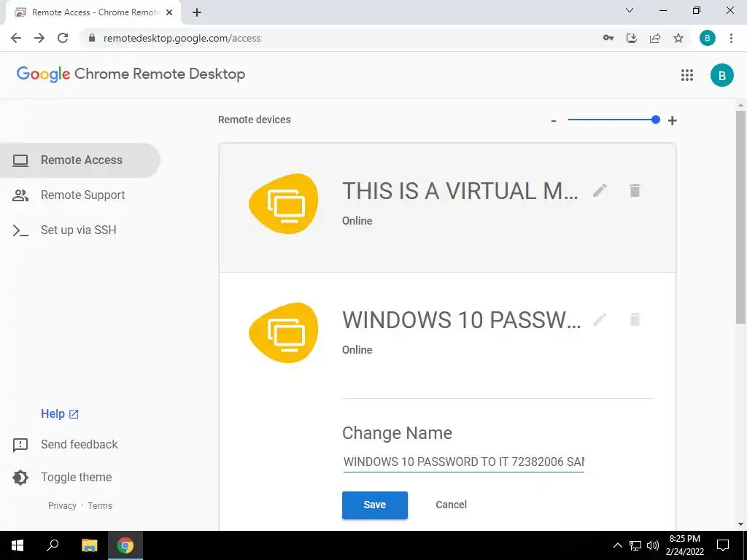Screen dimensions: 747x560
Task: Open the Privacy link
Action: coord(62,506)
